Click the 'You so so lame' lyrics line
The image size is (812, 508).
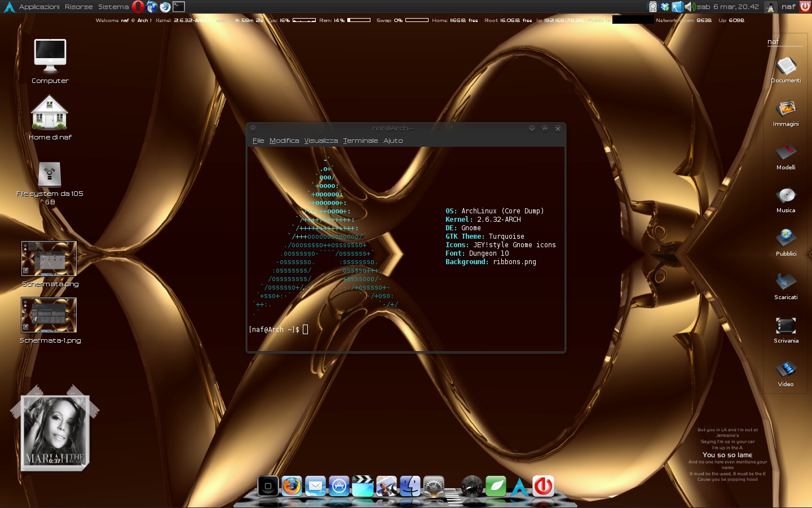(727, 455)
